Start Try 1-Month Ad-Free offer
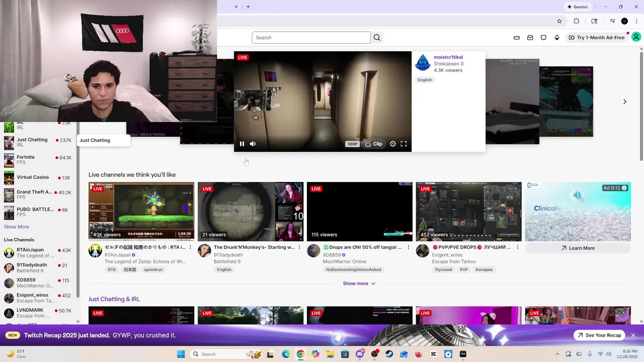This screenshot has height=362, width=644. pos(597,38)
